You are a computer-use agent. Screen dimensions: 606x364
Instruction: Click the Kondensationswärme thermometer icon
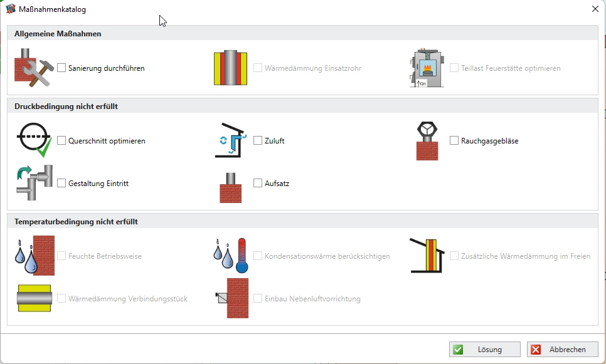coord(230,256)
